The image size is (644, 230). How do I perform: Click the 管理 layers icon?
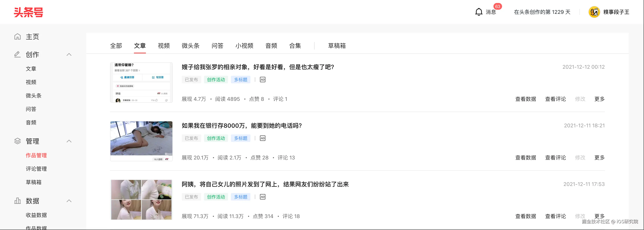[x=17, y=141]
